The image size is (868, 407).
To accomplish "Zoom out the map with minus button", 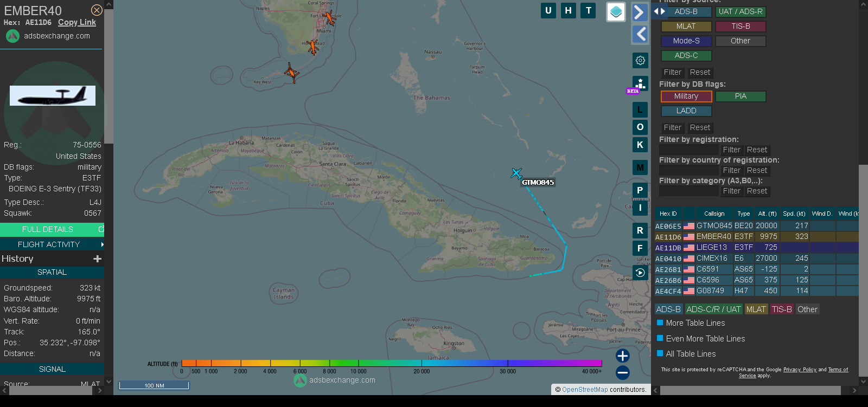I will [622, 372].
